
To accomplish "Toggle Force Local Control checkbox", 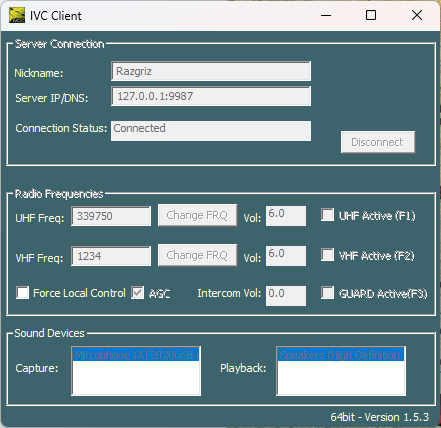I will coord(22,293).
